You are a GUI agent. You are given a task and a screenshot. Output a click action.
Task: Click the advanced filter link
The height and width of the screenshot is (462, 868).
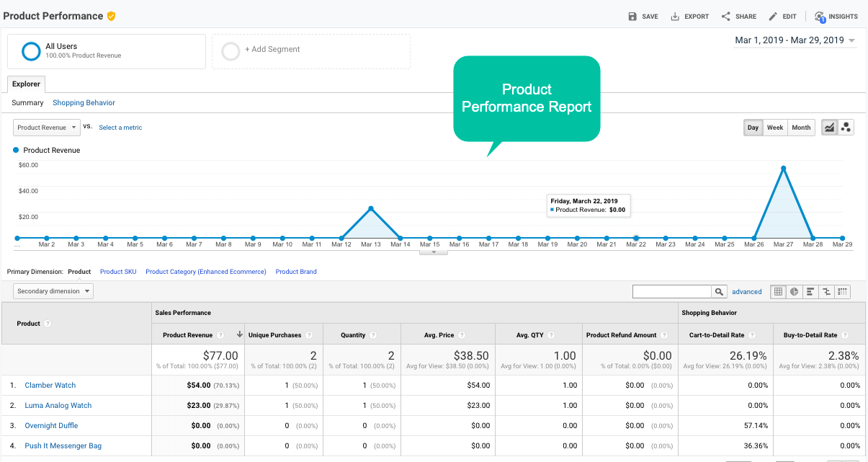[746, 291]
